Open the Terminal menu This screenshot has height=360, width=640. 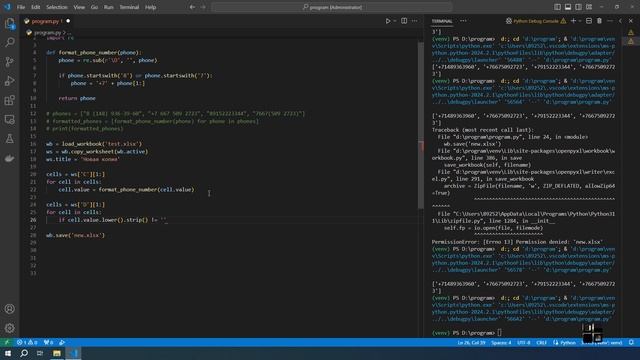click(129, 7)
